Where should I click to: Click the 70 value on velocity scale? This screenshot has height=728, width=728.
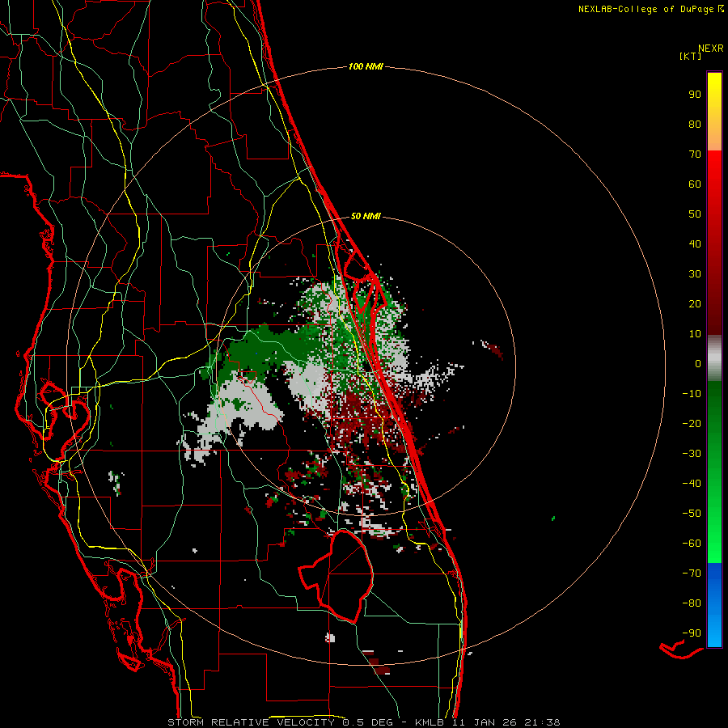695,154
